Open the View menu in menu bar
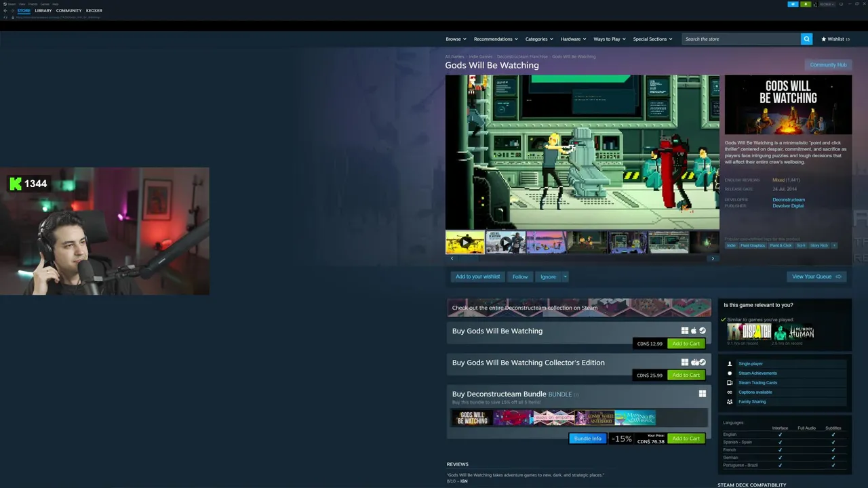This screenshot has width=868, height=488. point(22,4)
